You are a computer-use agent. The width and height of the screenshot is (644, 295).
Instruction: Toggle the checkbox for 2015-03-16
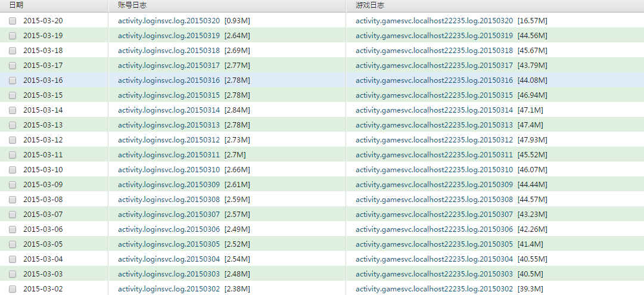coord(13,80)
